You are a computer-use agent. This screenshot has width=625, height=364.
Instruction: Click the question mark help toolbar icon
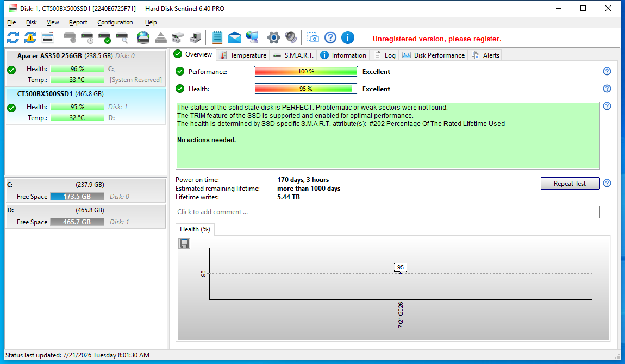(x=330, y=38)
